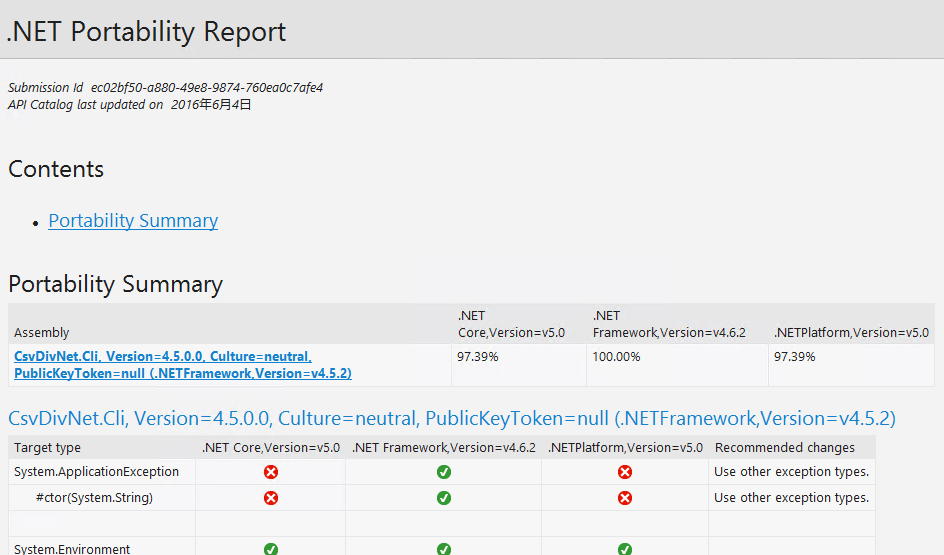Click .NET Framework,Version=v4.6.2 header in detail table
This screenshot has height=555, width=944.
tap(444, 448)
